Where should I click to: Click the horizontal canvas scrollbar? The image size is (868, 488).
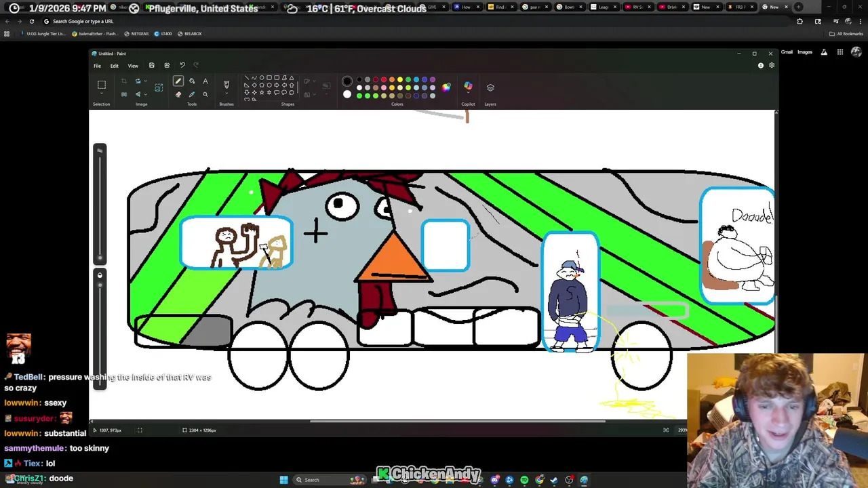coord(458,421)
